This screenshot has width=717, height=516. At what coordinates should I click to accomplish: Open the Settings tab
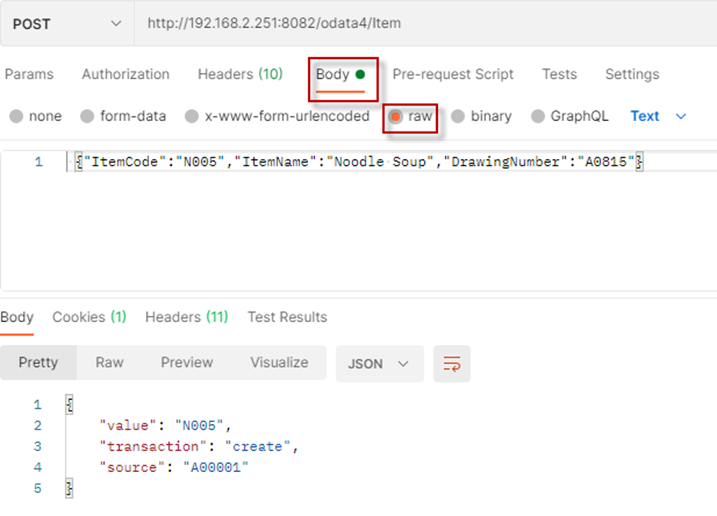click(x=632, y=74)
